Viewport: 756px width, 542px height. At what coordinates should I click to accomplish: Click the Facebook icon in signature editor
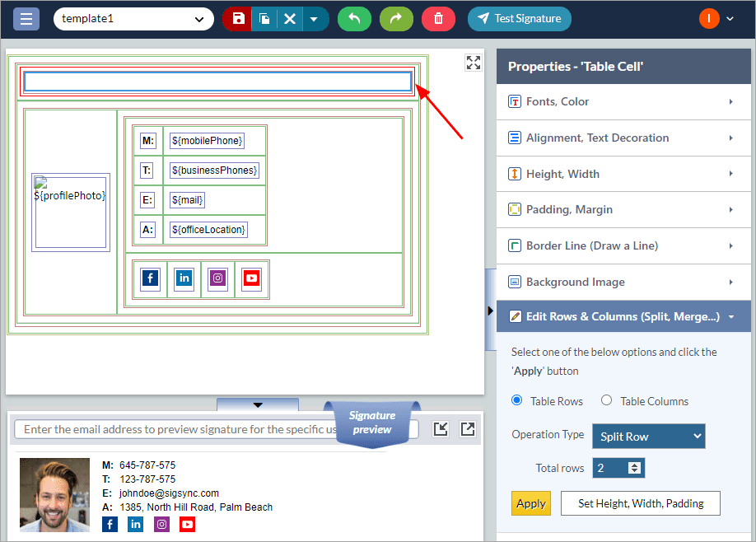150,278
